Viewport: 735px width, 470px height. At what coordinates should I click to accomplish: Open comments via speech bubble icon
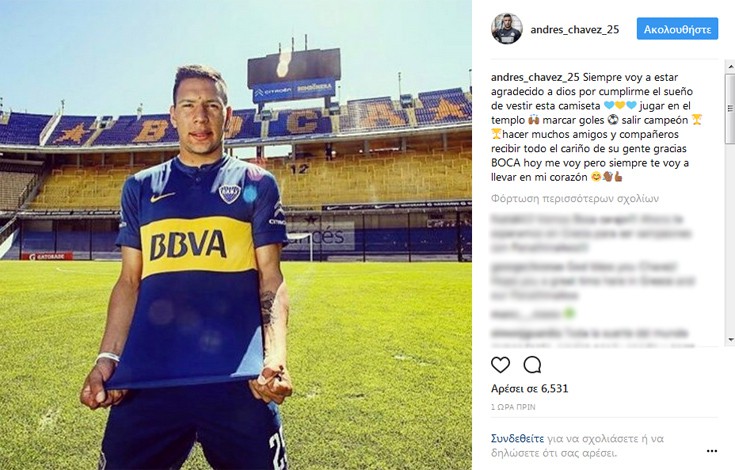(x=532, y=365)
